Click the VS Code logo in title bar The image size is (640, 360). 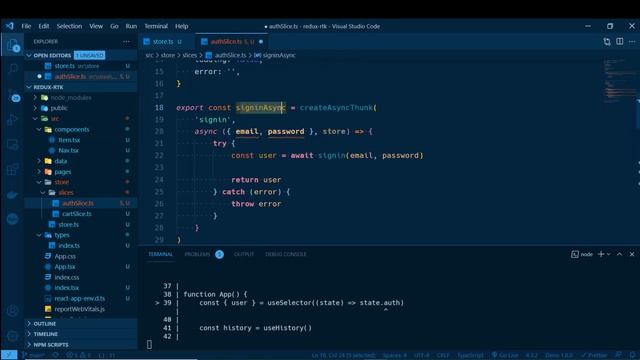pos(10,26)
